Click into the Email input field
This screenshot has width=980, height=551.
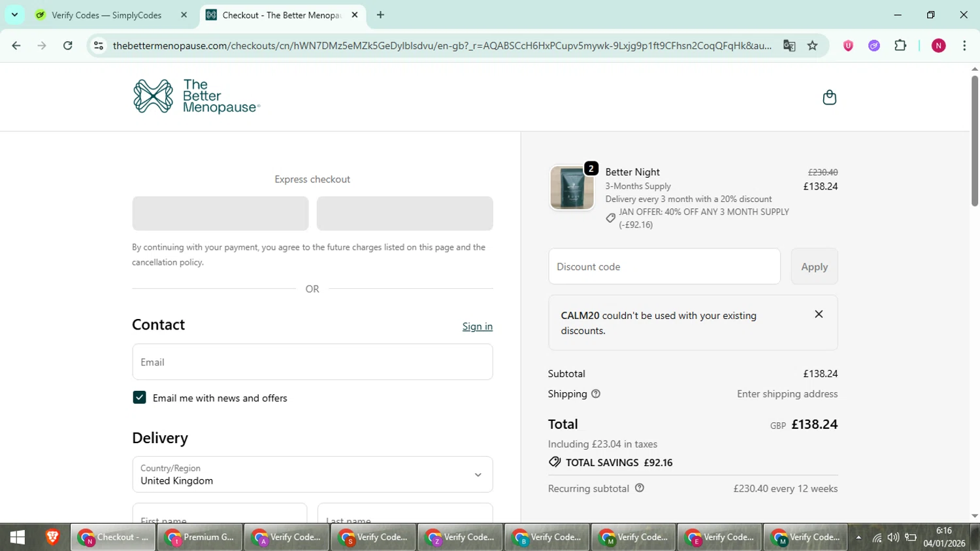coord(312,362)
